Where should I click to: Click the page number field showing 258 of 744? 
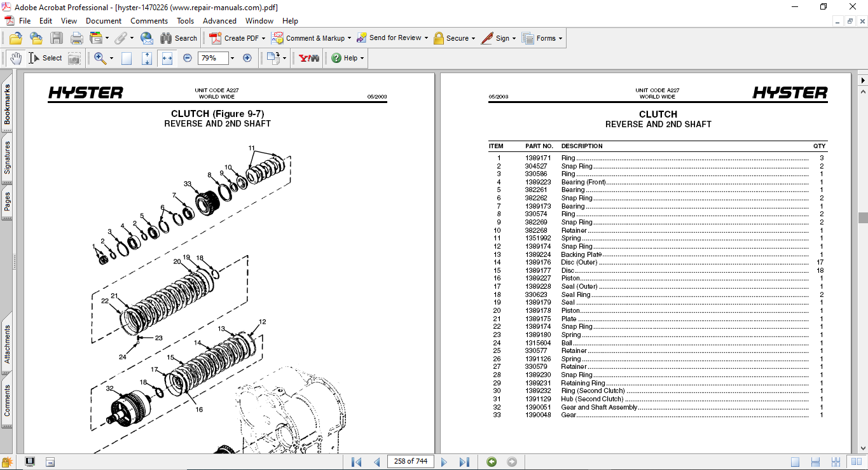click(x=410, y=462)
